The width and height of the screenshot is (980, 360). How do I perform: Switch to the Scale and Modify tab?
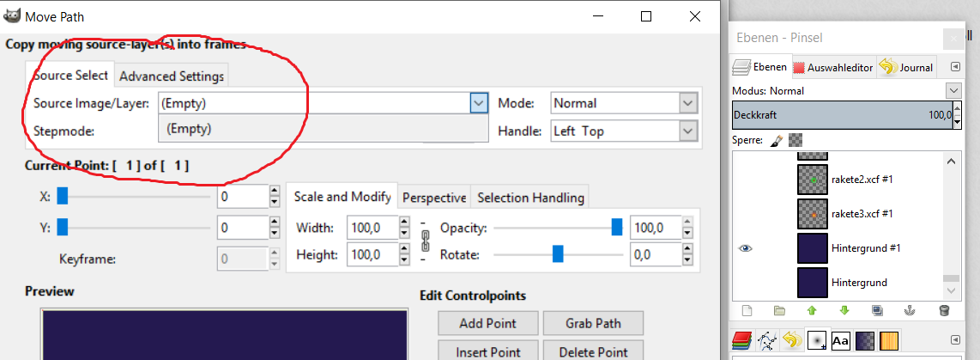[x=342, y=196]
